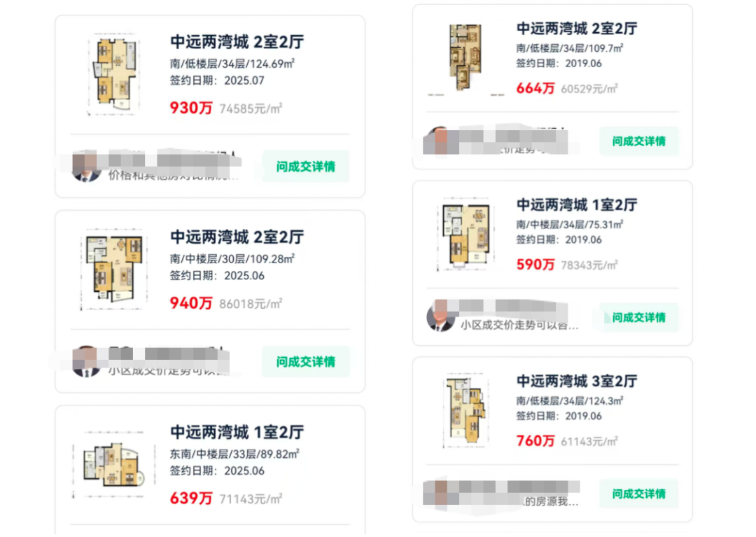The image size is (756, 537).
Task: Click 问成交详情 for the 664万 listing
Action: 639,141
